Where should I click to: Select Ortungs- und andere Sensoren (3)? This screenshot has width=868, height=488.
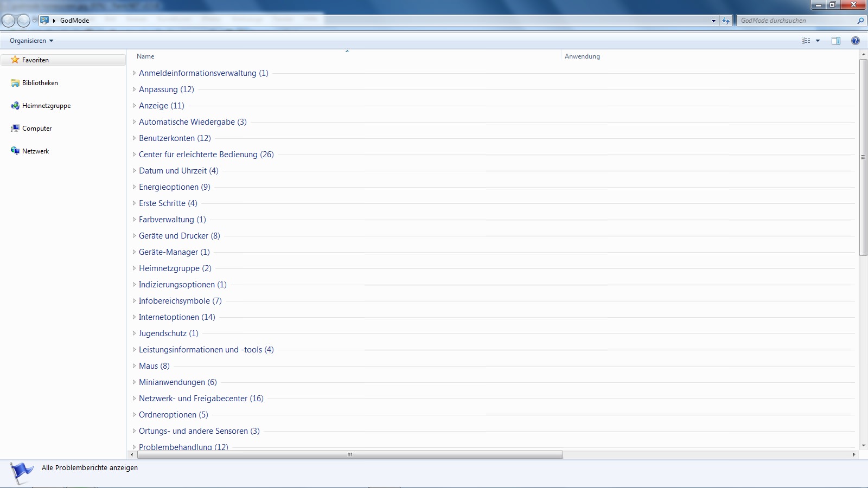[199, 431]
